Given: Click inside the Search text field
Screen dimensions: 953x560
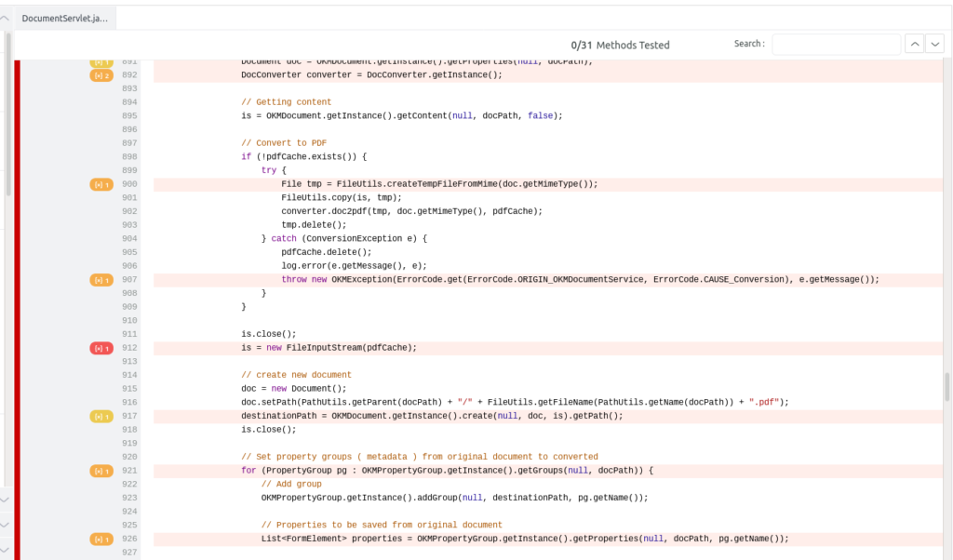Looking at the screenshot, I should (x=835, y=44).
